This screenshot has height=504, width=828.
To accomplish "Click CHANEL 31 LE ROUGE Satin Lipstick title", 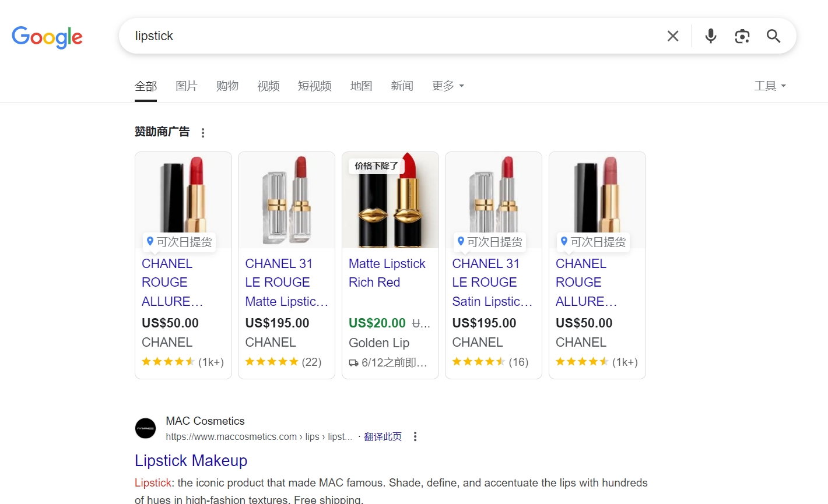I will [x=492, y=283].
